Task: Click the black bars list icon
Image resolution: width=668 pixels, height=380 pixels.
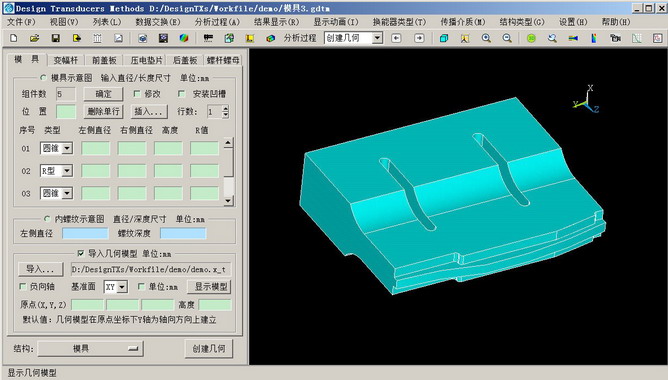Action: pyautogui.click(x=208, y=38)
